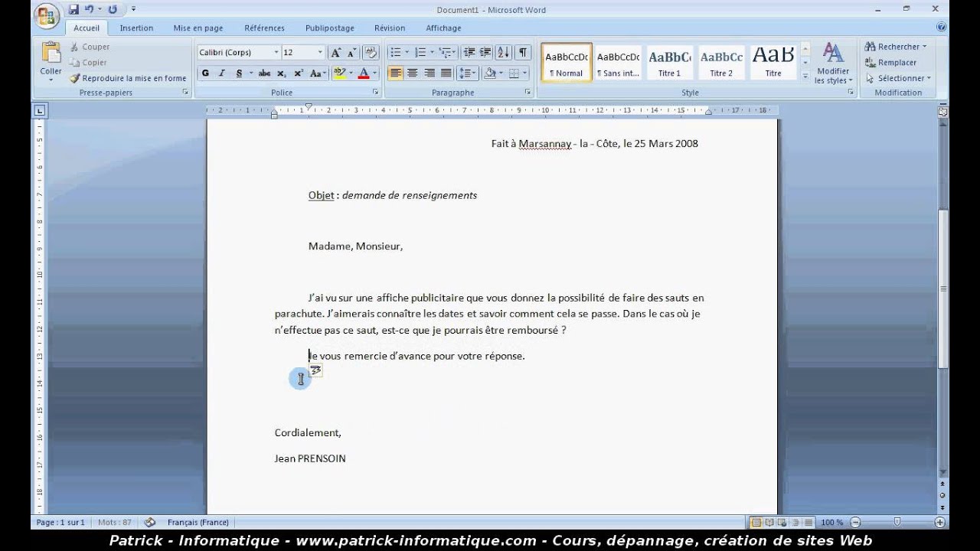This screenshot has width=980, height=551.
Task: Open line spacing dropdown
Action: (467, 73)
